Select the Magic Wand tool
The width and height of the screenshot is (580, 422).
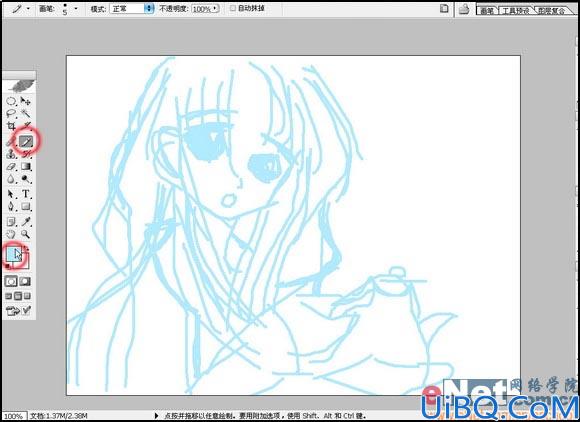tap(26, 113)
